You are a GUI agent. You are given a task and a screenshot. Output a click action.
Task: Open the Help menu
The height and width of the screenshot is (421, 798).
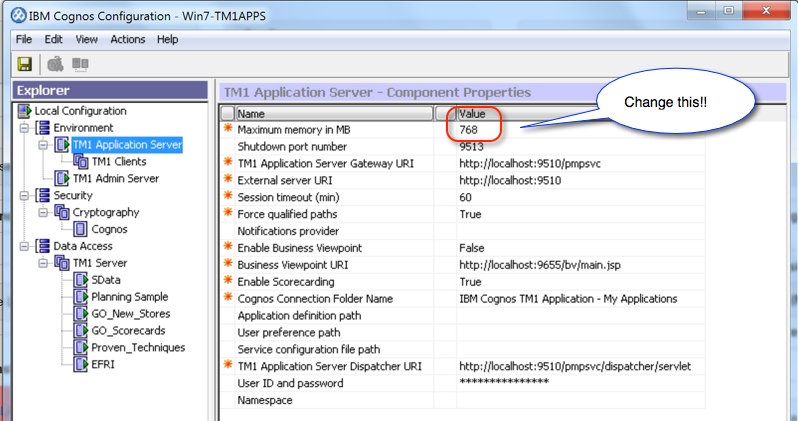(x=167, y=39)
